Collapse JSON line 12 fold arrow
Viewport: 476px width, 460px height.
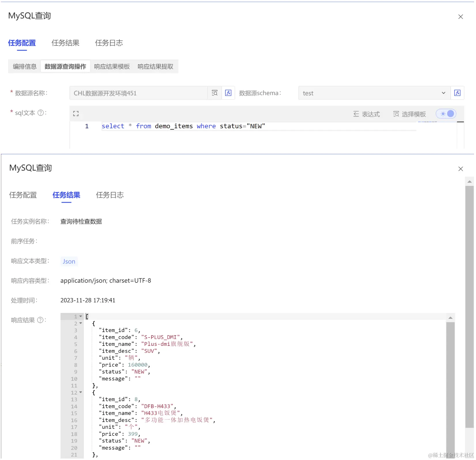[x=81, y=393]
